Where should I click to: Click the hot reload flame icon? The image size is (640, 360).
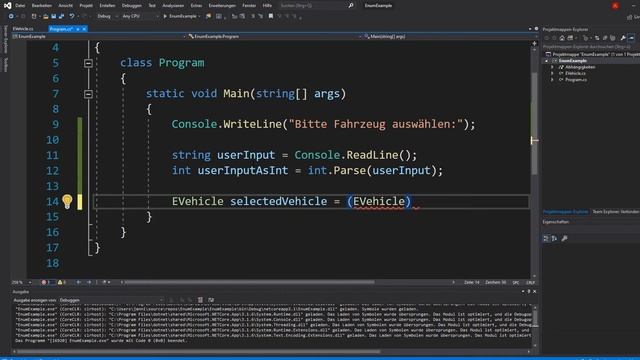point(209,16)
